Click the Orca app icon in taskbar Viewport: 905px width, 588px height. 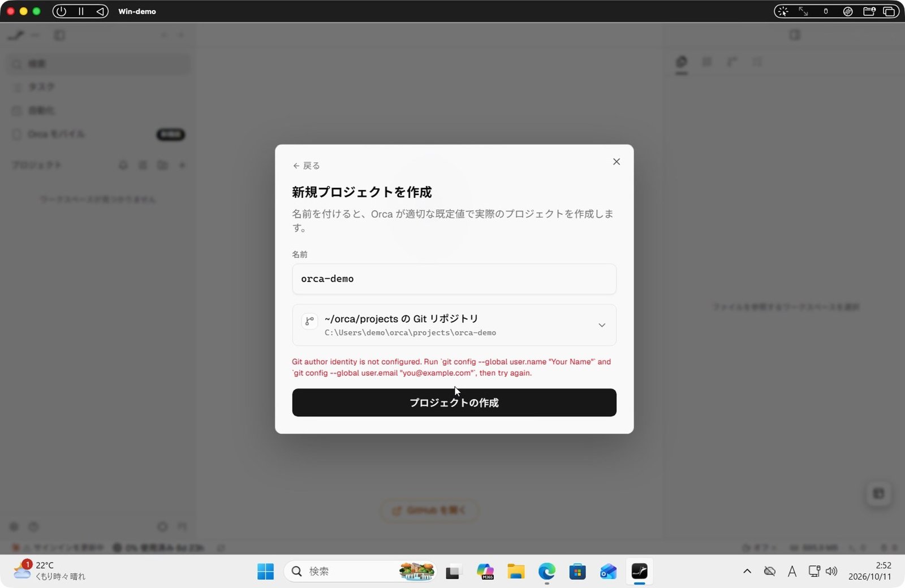(640, 572)
